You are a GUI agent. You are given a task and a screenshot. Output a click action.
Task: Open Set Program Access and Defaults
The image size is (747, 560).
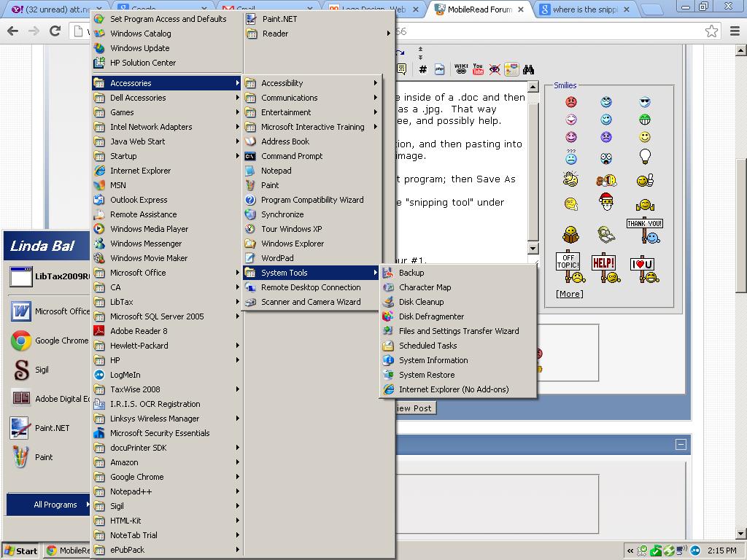tap(167, 19)
